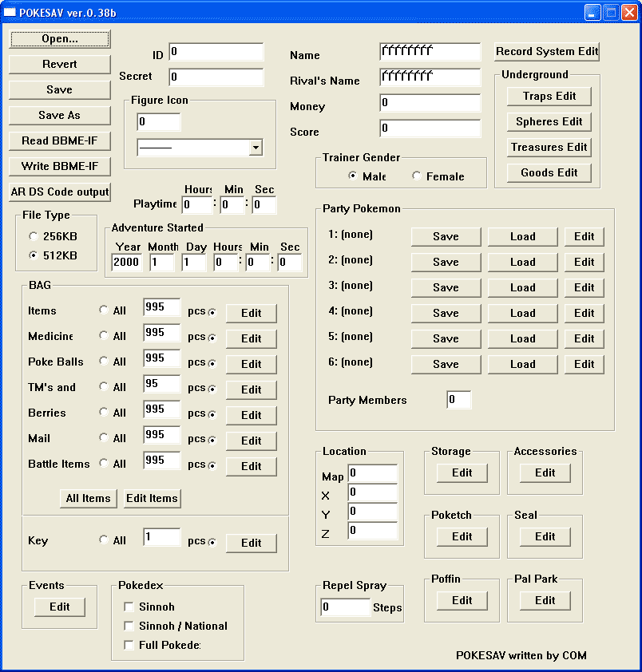Open Underground Goods Edit
This screenshot has height=672, width=642.
point(549,172)
